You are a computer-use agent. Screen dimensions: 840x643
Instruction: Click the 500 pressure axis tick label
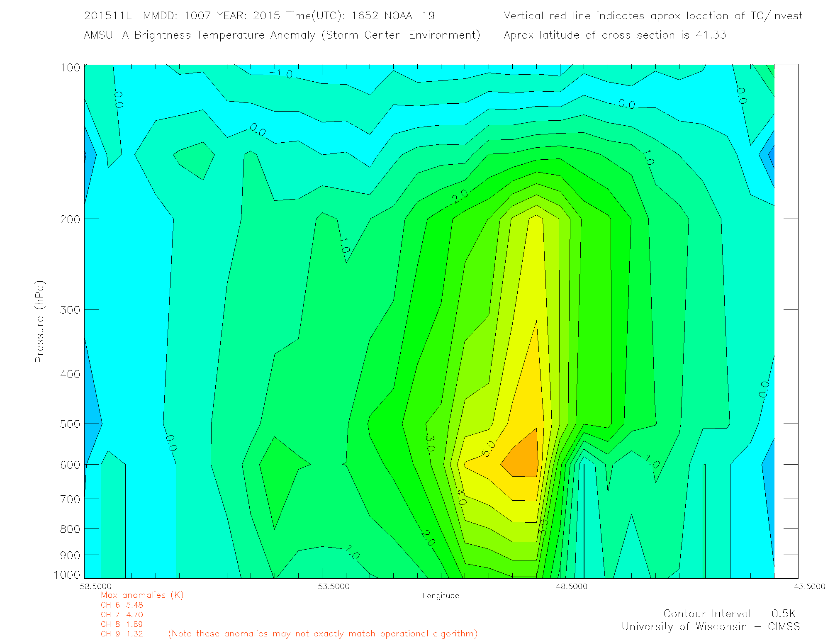click(x=70, y=424)
